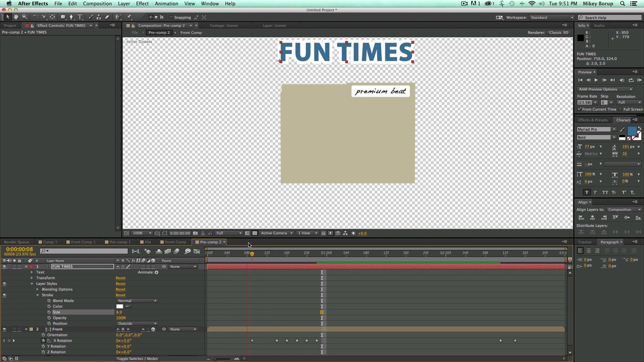Hide the FUN TIMES layer visibility
This screenshot has height=362, width=644.
point(4,266)
